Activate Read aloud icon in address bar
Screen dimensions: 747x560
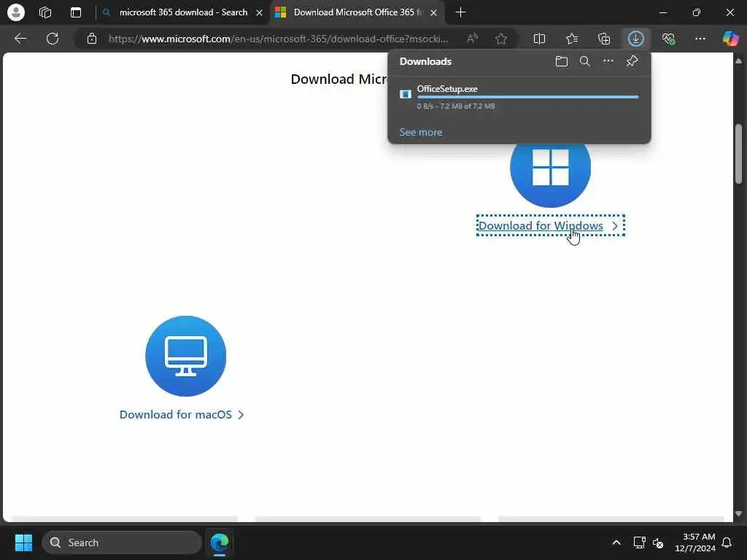[x=472, y=39]
